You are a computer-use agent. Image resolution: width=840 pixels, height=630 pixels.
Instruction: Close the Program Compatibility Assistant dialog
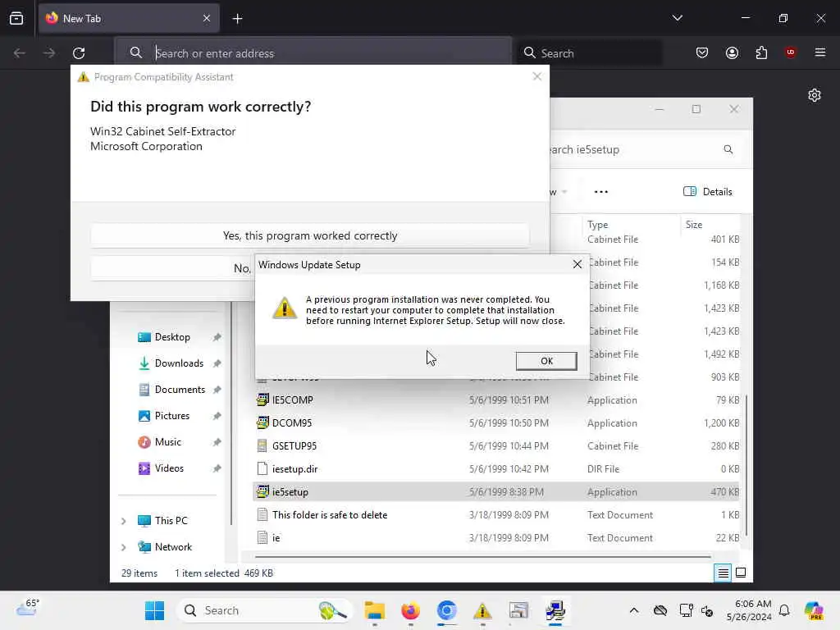(x=536, y=76)
